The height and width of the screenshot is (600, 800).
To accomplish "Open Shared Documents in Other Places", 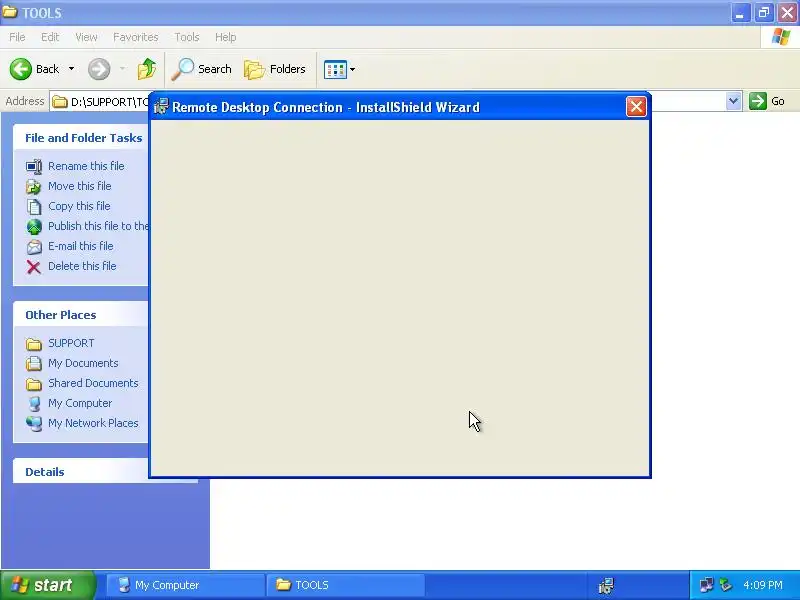I will pos(93,383).
